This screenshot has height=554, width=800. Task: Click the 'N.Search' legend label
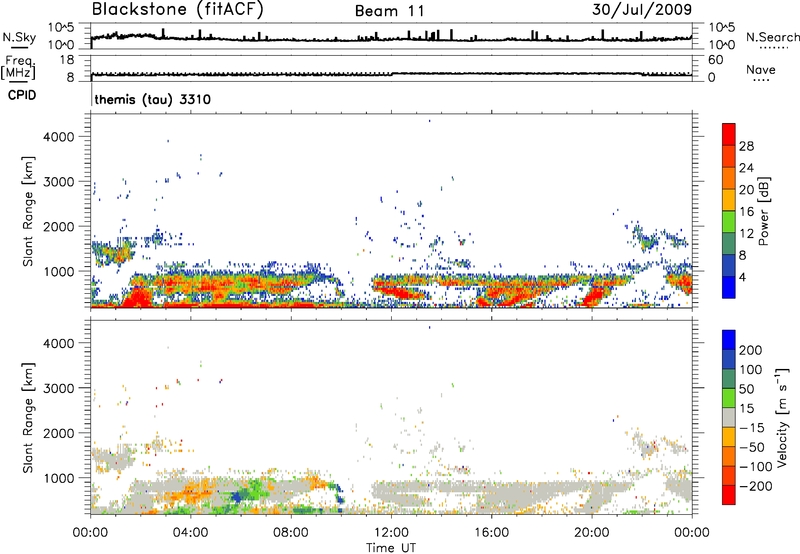point(772,37)
